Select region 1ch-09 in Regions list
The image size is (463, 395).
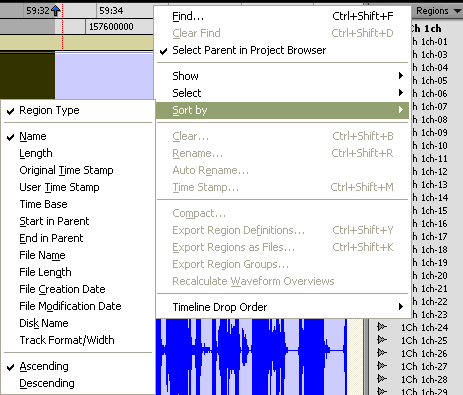[x=430, y=133]
